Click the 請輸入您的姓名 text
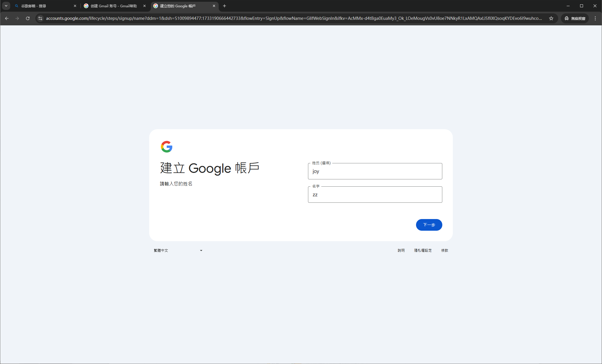The height and width of the screenshot is (364, 602). 176,184
